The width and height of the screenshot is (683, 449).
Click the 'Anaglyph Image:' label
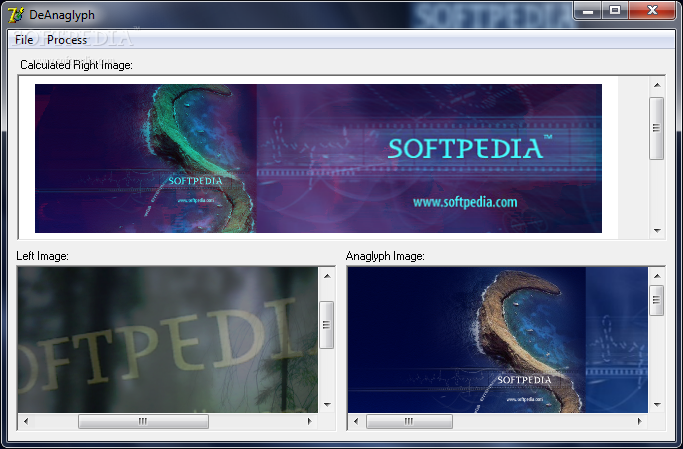[385, 256]
